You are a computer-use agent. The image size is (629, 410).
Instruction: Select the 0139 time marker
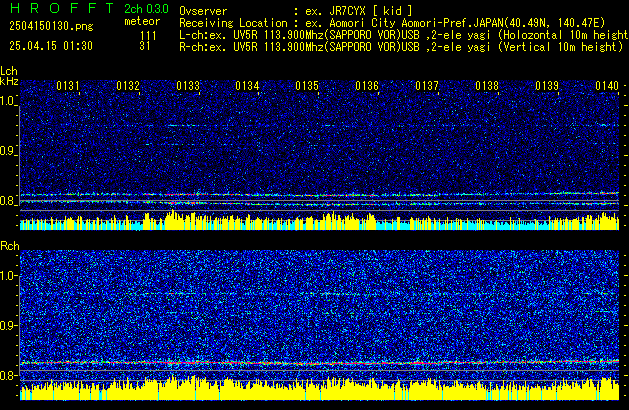coord(547,86)
